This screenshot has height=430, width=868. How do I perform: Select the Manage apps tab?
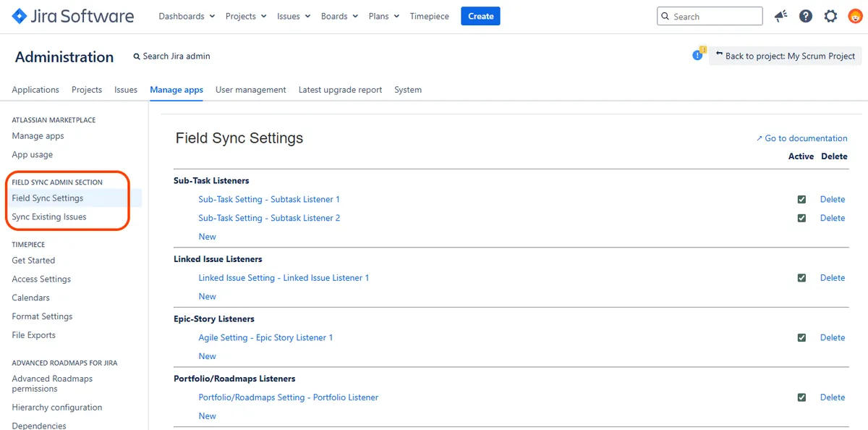tap(176, 90)
